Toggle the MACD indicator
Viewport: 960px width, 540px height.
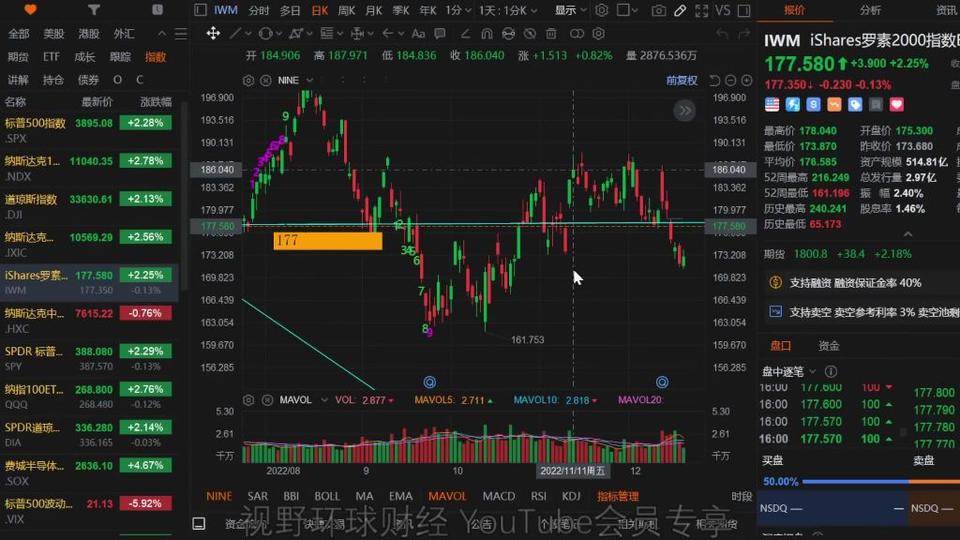[499, 496]
